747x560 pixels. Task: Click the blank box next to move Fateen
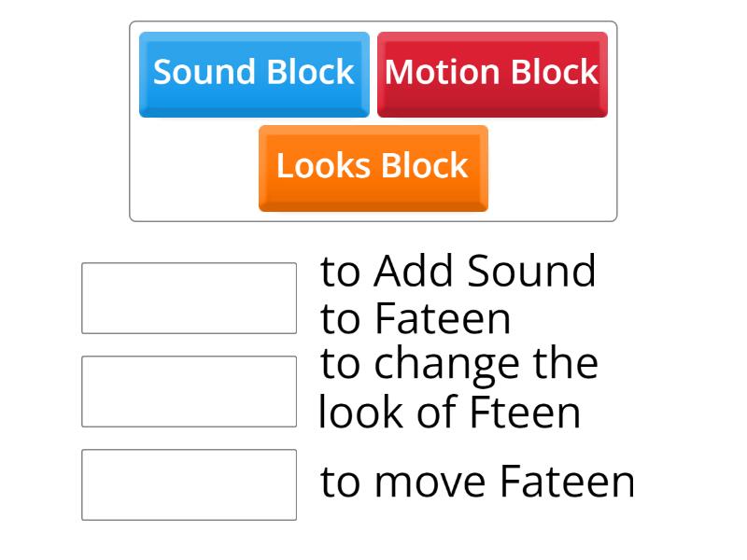[189, 484]
